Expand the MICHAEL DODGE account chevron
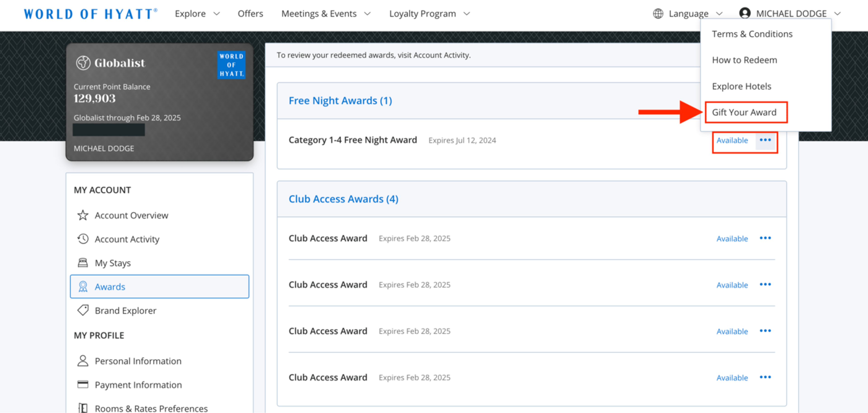The image size is (868, 413). coord(838,14)
